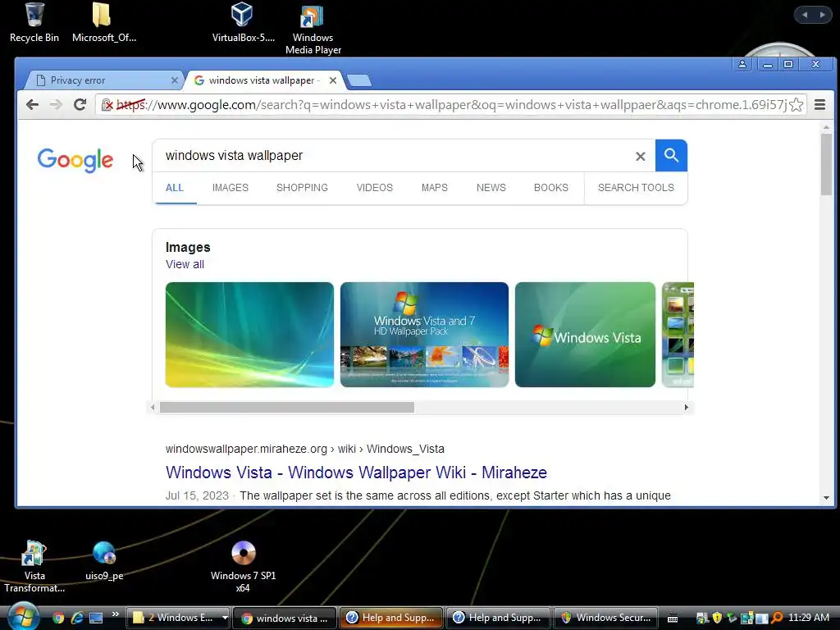Click the page scrollbar down arrow

(x=826, y=498)
